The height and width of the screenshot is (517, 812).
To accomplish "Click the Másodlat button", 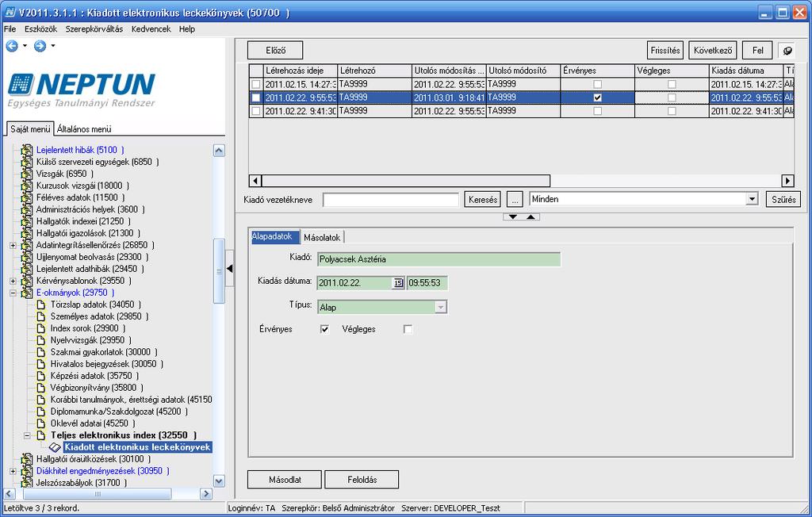I will point(285,480).
